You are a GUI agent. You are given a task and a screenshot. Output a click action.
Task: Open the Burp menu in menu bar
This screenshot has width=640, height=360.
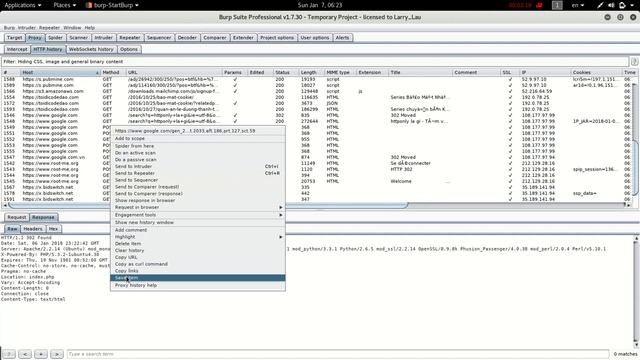tap(9, 28)
